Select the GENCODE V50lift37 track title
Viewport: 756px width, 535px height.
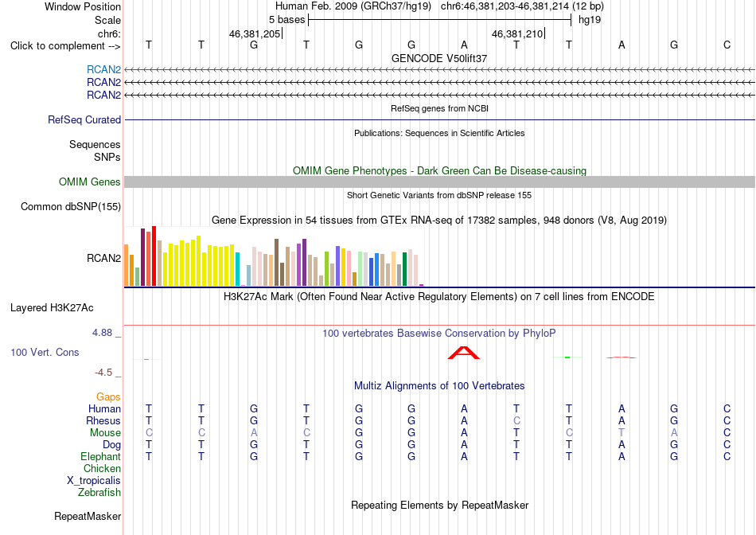[439, 58]
